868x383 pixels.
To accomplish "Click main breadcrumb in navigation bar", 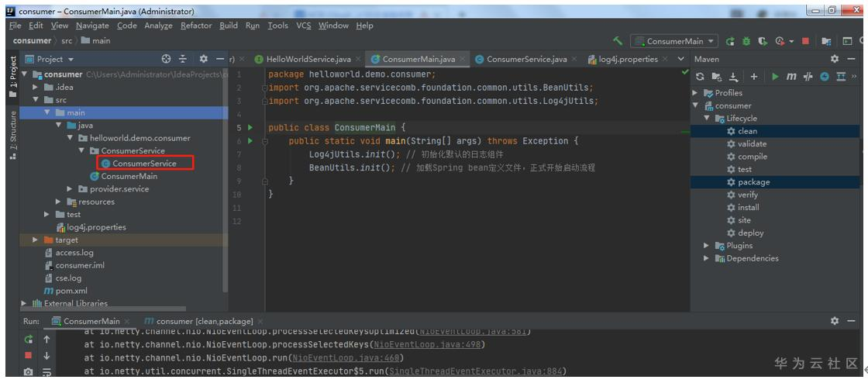I will pos(95,41).
